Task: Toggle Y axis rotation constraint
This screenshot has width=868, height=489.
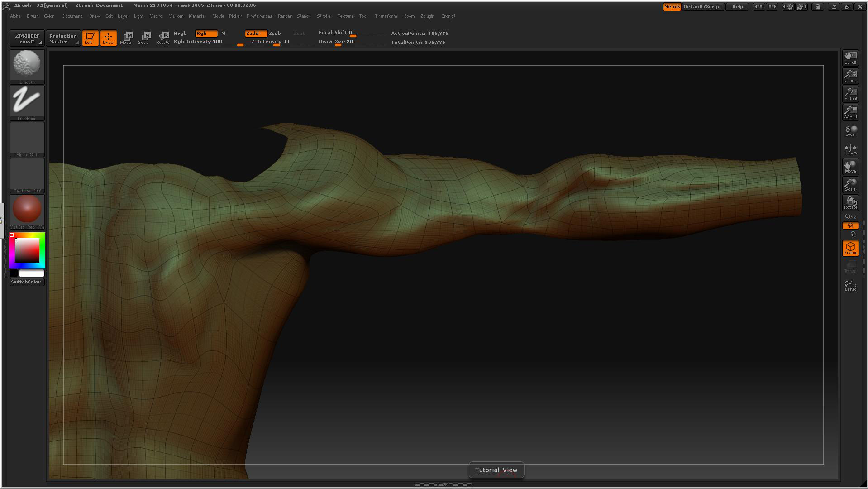Action: coord(850,225)
